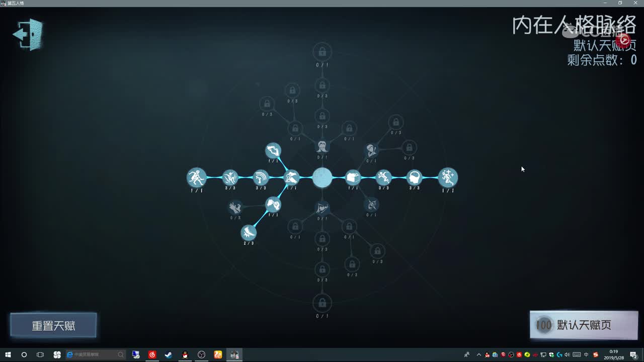The image size is (644, 362).
Task: Select the dimmed gloved-hands talent node
Action: (x=235, y=207)
